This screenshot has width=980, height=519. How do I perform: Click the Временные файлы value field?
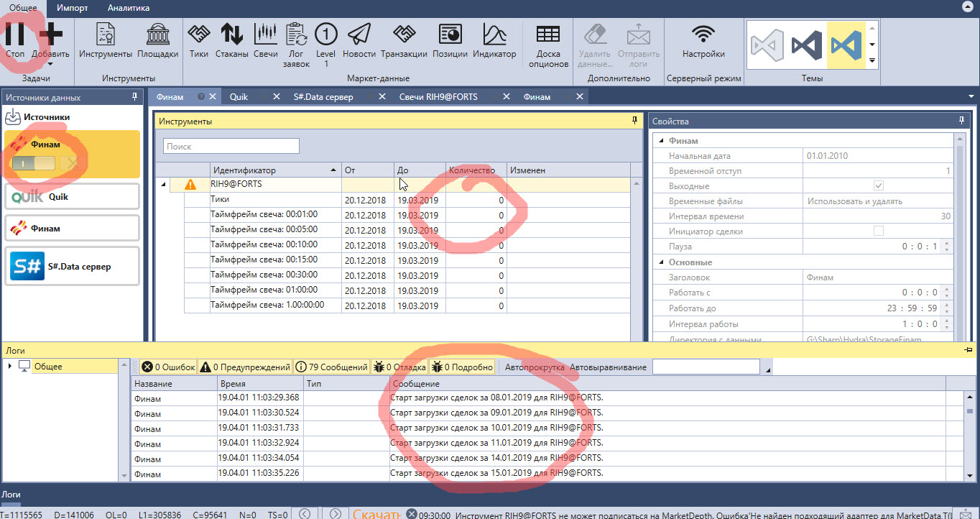point(878,201)
